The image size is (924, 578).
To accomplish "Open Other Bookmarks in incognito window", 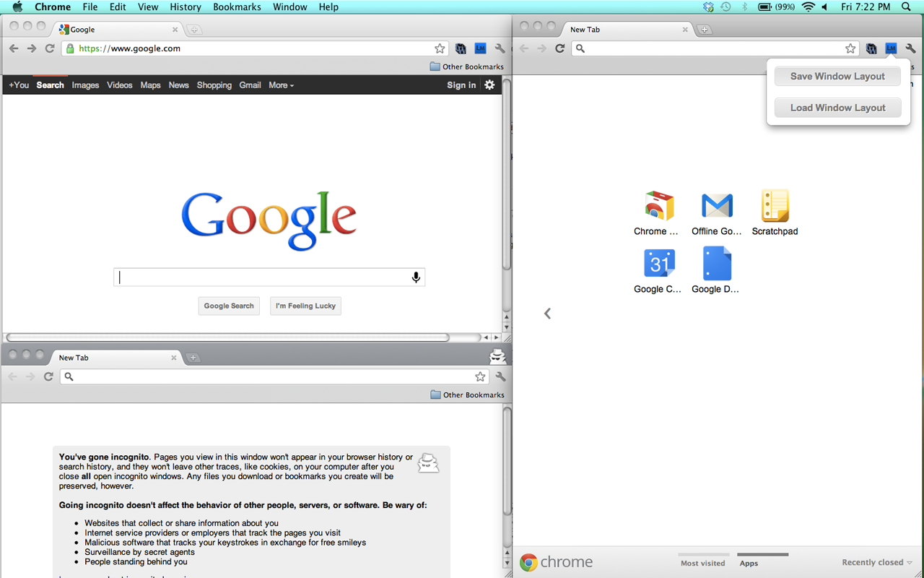I will click(466, 394).
